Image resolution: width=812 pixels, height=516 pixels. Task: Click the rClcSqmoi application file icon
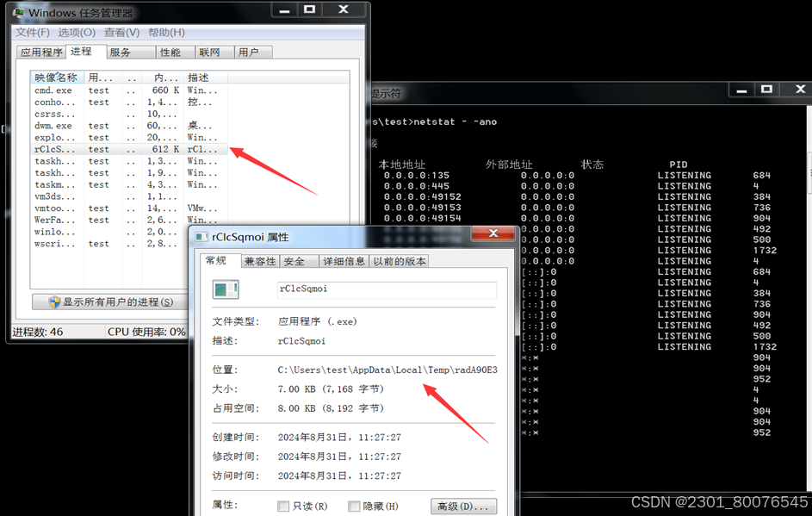coord(226,289)
